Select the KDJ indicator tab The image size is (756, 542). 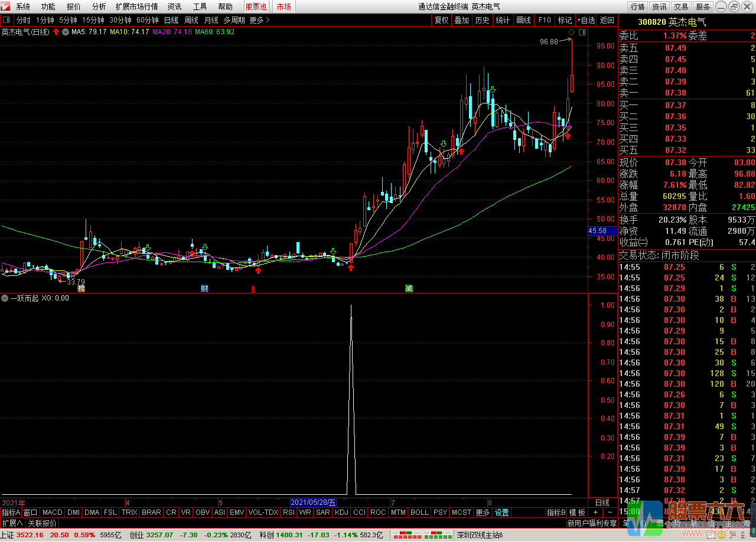coord(342,512)
